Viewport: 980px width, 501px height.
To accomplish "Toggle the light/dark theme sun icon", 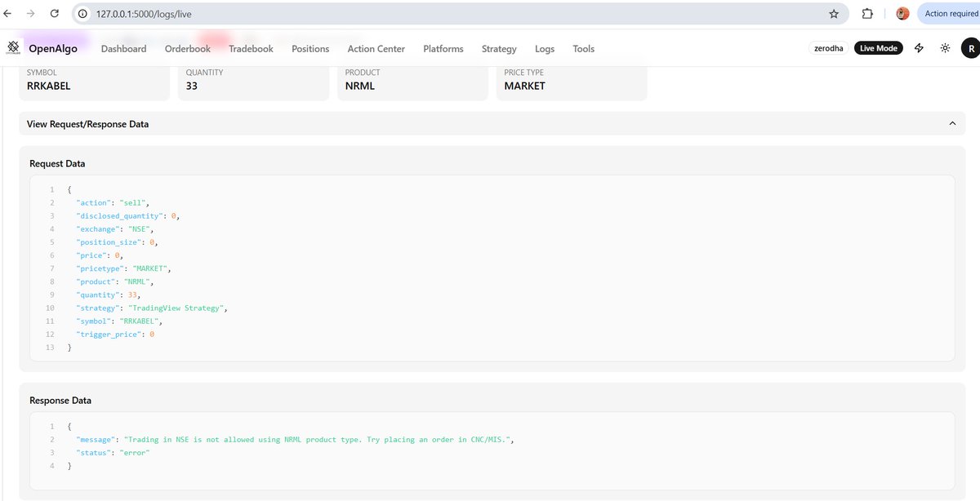I will (945, 48).
